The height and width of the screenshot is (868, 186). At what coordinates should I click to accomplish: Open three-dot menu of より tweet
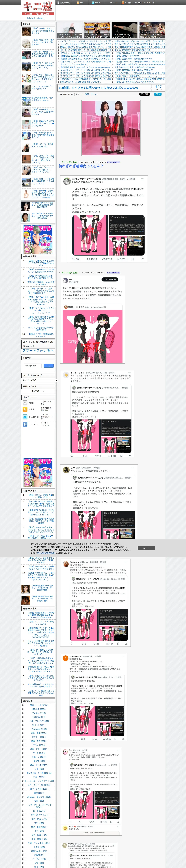click(x=133, y=467)
